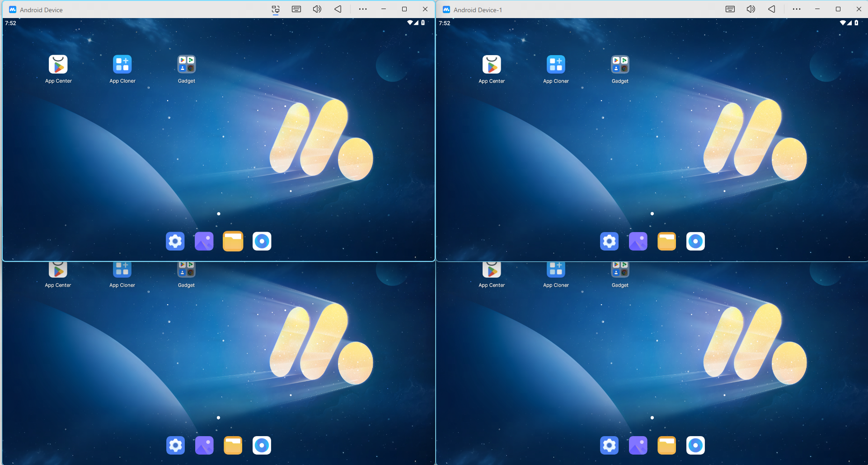Open purple Gallery app in lower-left emulator dock
Screen dimensions: 868x465
coord(204,445)
